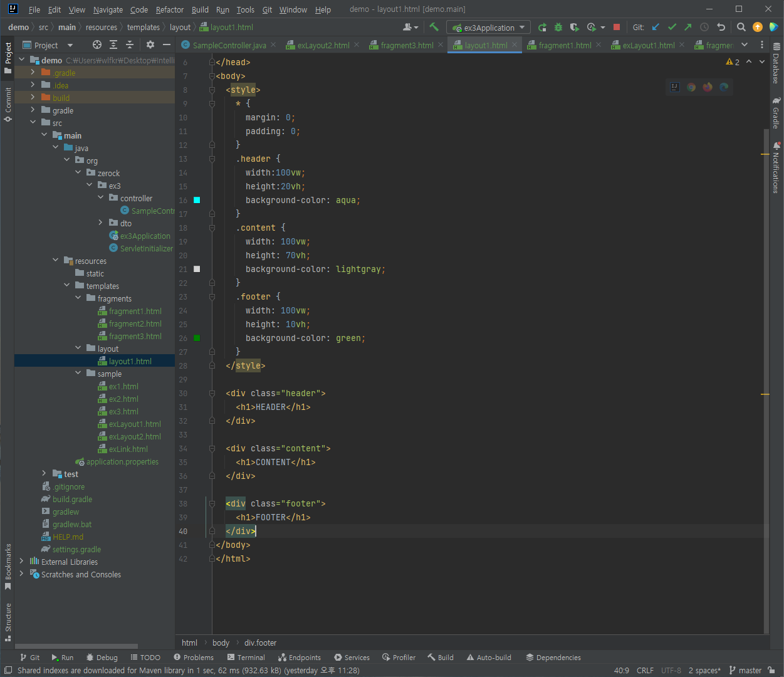Click the orange IDE update icon
784x677 pixels.
click(x=758, y=27)
